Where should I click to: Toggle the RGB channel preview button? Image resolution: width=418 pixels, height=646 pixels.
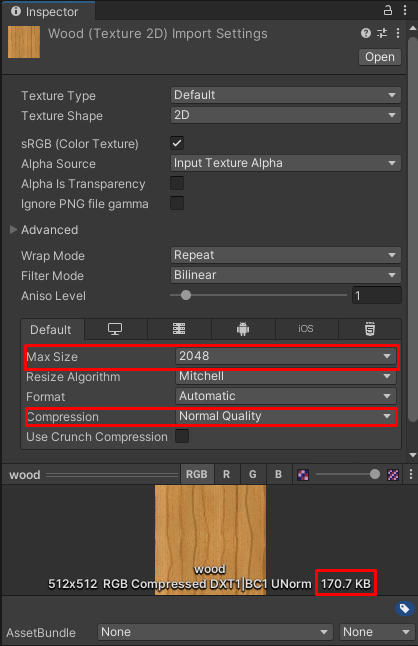point(197,475)
